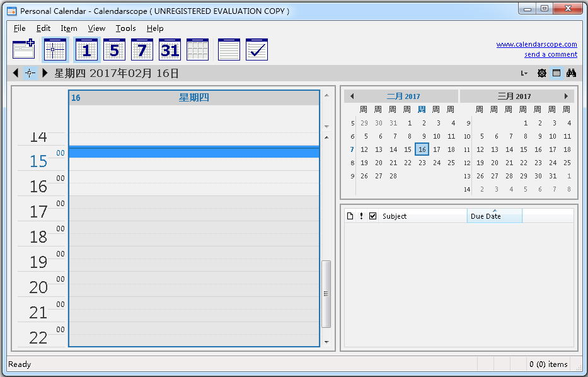
Task: Switch to 31-day month view
Action: click(x=170, y=49)
